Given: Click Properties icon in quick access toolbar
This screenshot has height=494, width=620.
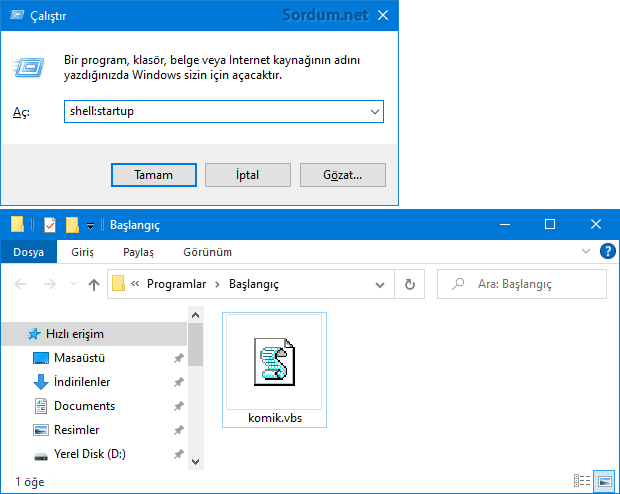Looking at the screenshot, I should pyautogui.click(x=50, y=225).
